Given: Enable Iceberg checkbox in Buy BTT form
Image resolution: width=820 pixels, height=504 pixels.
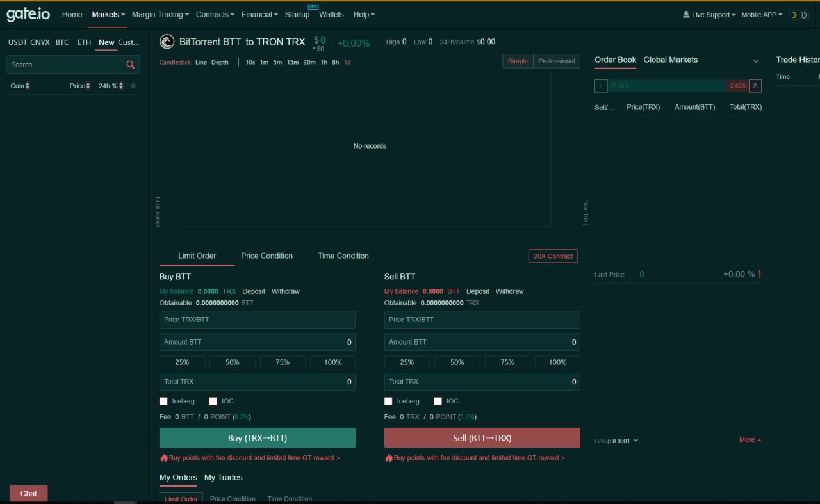Looking at the screenshot, I should (163, 401).
